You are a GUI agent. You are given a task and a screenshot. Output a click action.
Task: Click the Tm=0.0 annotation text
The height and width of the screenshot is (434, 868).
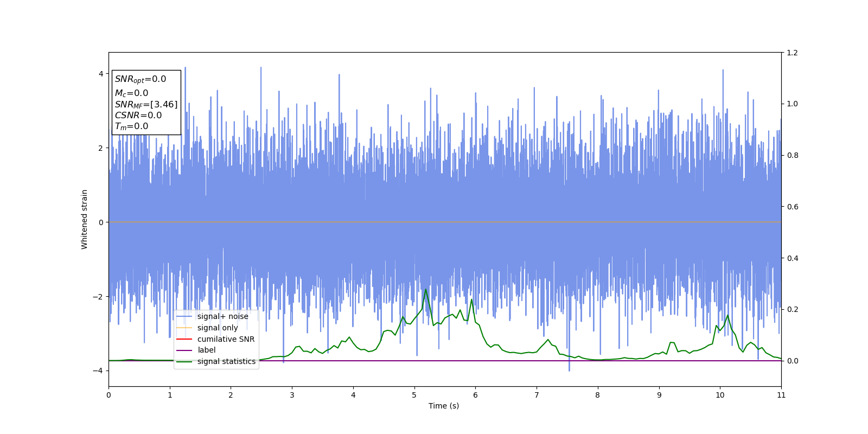point(131,126)
